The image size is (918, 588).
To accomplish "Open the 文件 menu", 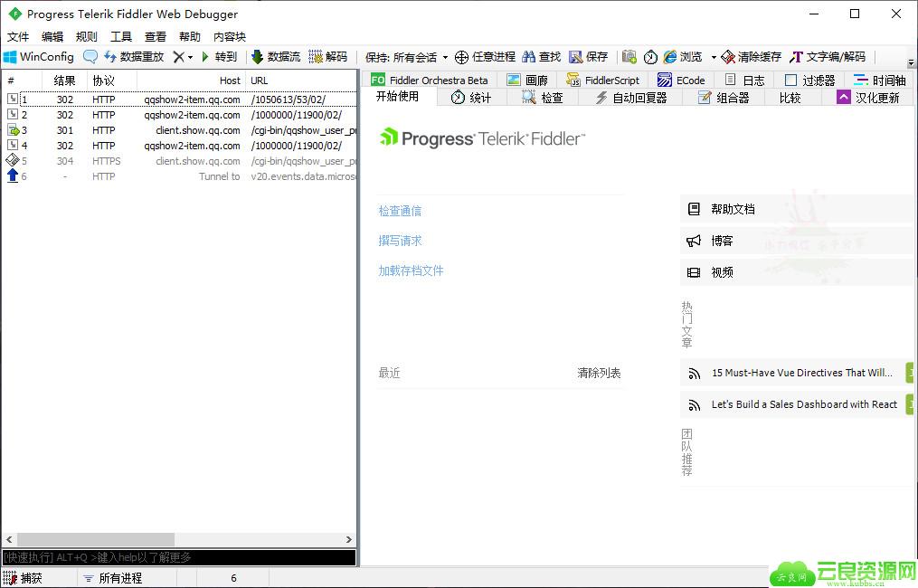I will (x=17, y=37).
